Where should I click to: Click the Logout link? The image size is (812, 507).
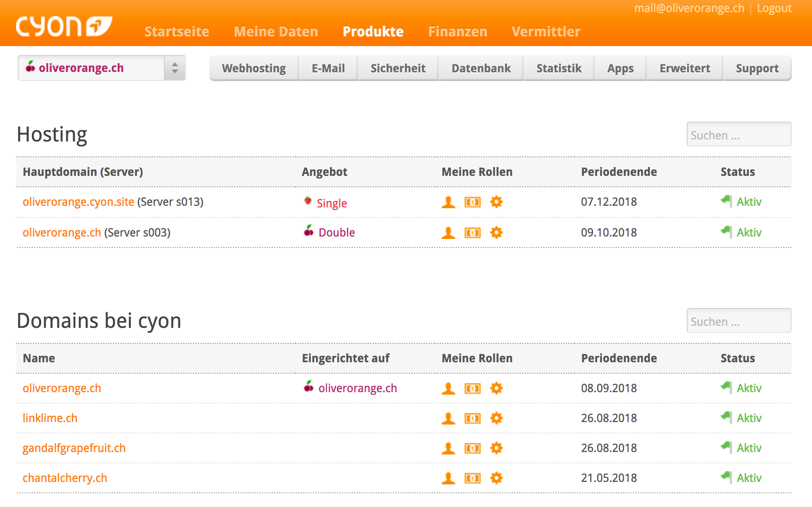[774, 8]
